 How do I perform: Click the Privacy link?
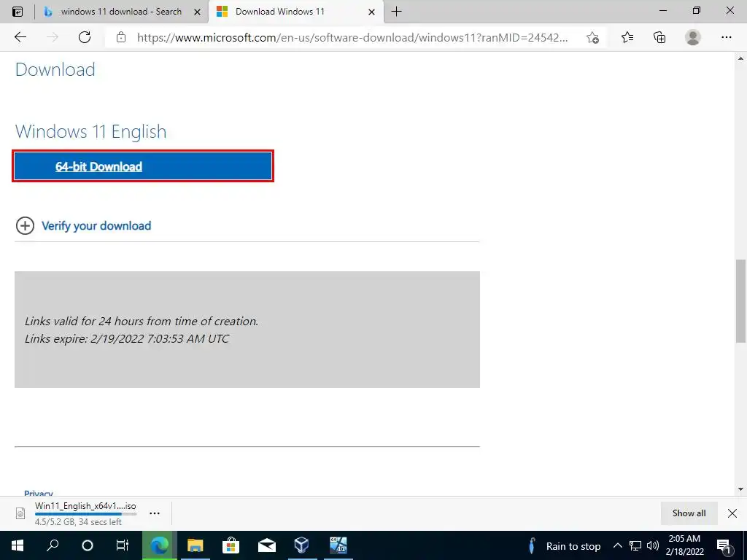[39, 494]
